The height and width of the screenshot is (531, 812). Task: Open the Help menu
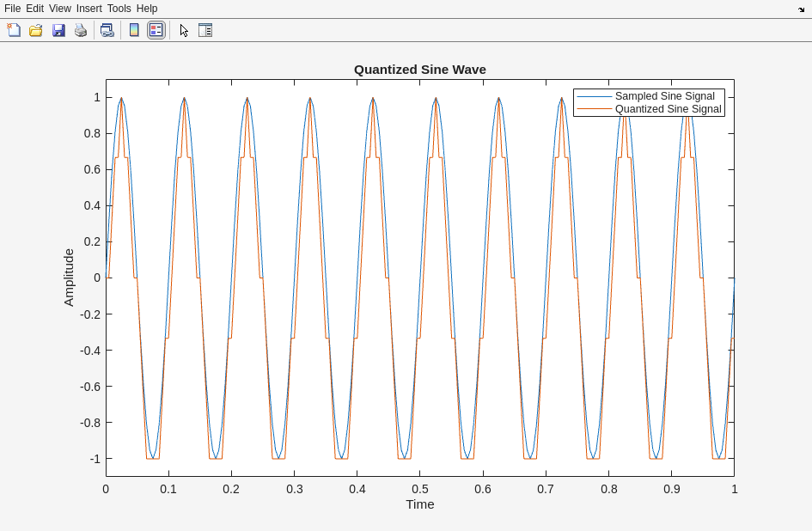point(147,9)
